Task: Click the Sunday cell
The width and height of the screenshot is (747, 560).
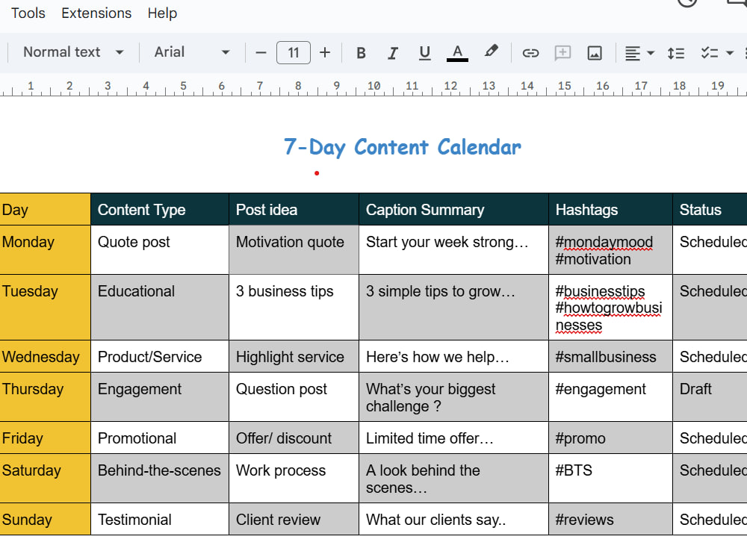Action: 46,520
